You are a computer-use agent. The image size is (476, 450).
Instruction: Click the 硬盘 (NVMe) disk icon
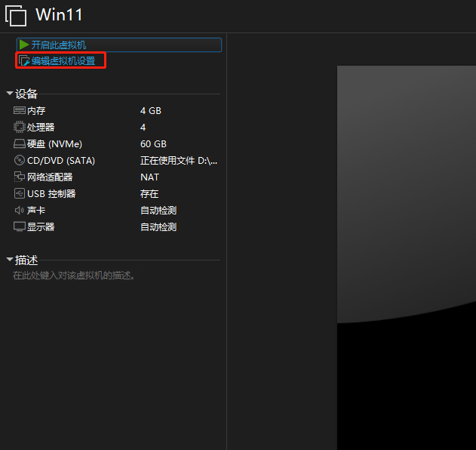click(x=20, y=144)
